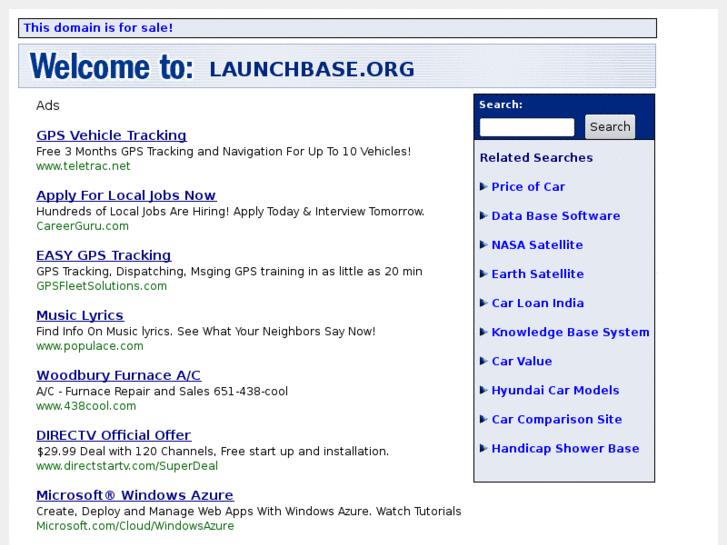Screen dimensions: 727x545
Task: Click the Microsoft.com/Cloud/WindowsAzure URL
Action: point(135,526)
